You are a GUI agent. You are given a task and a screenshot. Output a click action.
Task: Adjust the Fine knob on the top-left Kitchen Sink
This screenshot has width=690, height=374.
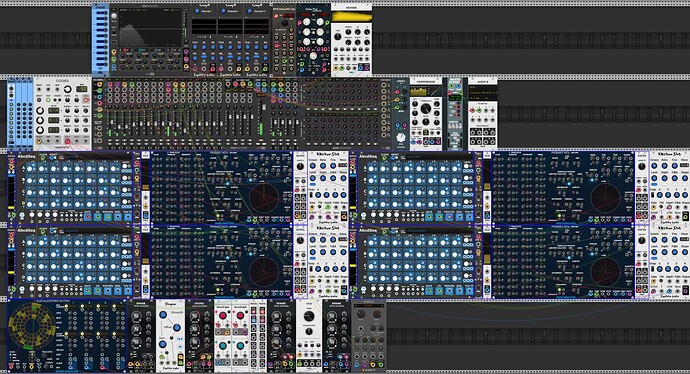point(333,166)
